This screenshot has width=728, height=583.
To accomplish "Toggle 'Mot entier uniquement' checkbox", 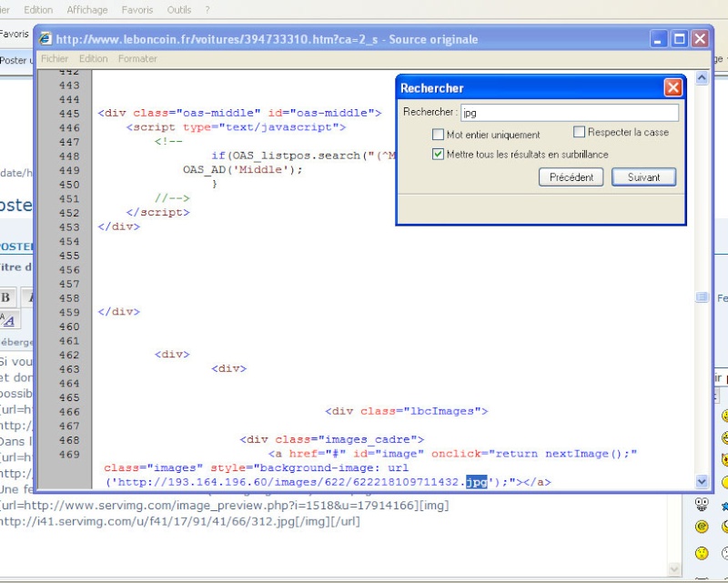I will pyautogui.click(x=438, y=135).
